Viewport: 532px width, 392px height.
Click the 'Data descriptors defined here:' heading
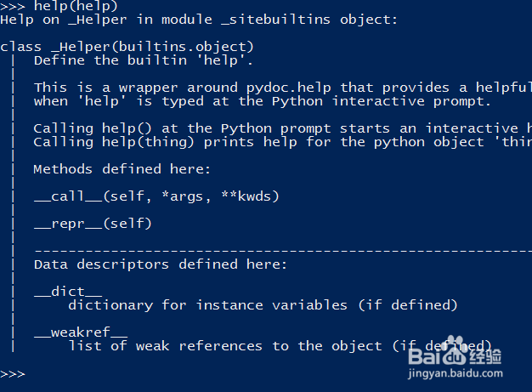coord(160,264)
